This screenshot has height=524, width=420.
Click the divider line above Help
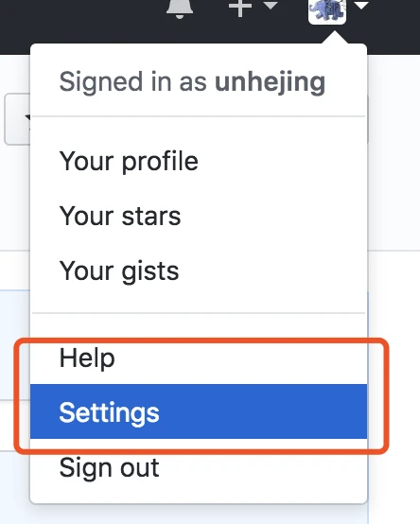199,313
